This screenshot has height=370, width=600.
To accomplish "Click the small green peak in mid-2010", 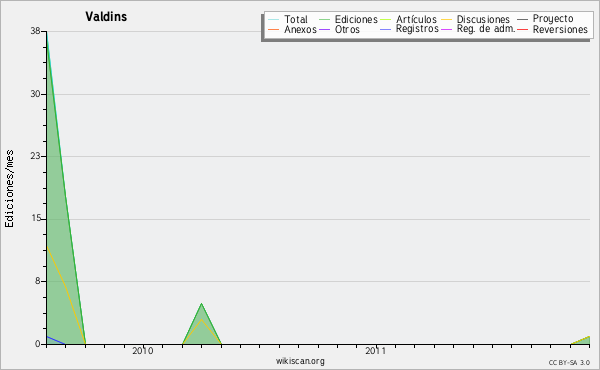I will (x=202, y=325).
